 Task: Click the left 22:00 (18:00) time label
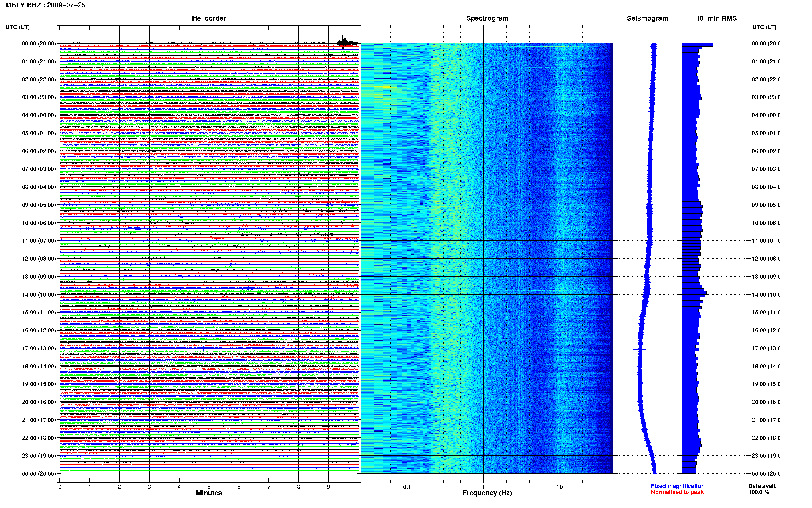(x=39, y=438)
